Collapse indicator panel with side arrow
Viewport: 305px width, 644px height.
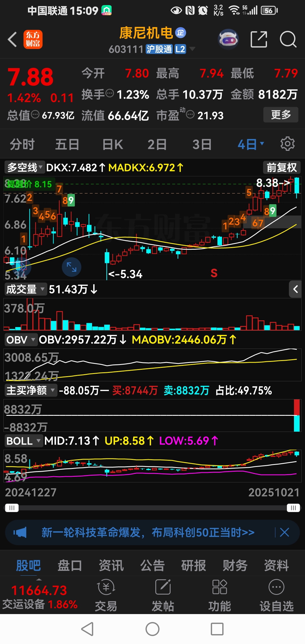pos(295,289)
